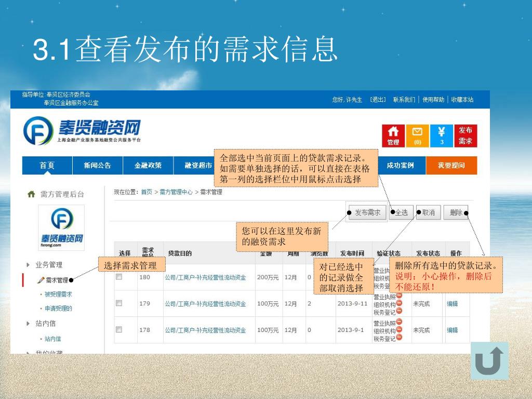Click the blue yuan currency icon
532x399 pixels.
coord(442,136)
